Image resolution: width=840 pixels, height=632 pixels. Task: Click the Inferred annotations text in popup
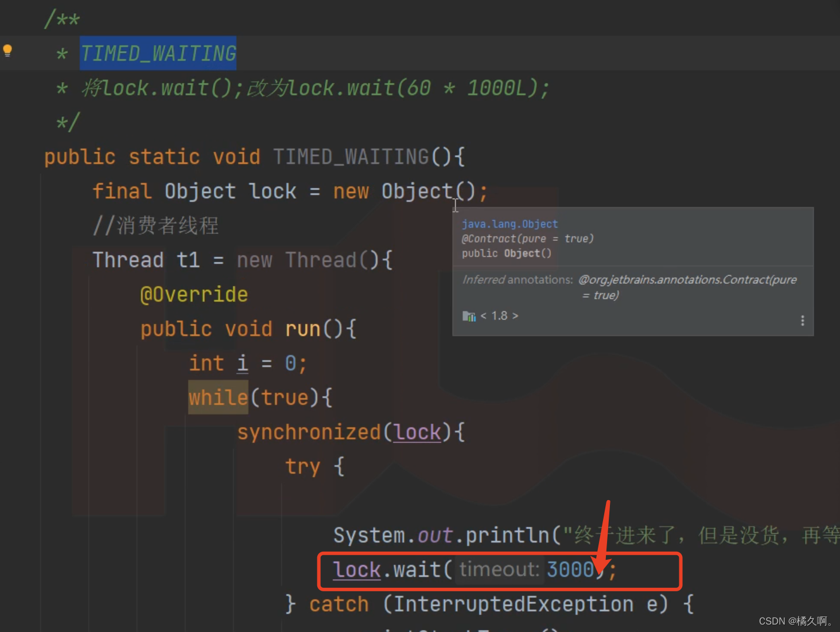518,279
